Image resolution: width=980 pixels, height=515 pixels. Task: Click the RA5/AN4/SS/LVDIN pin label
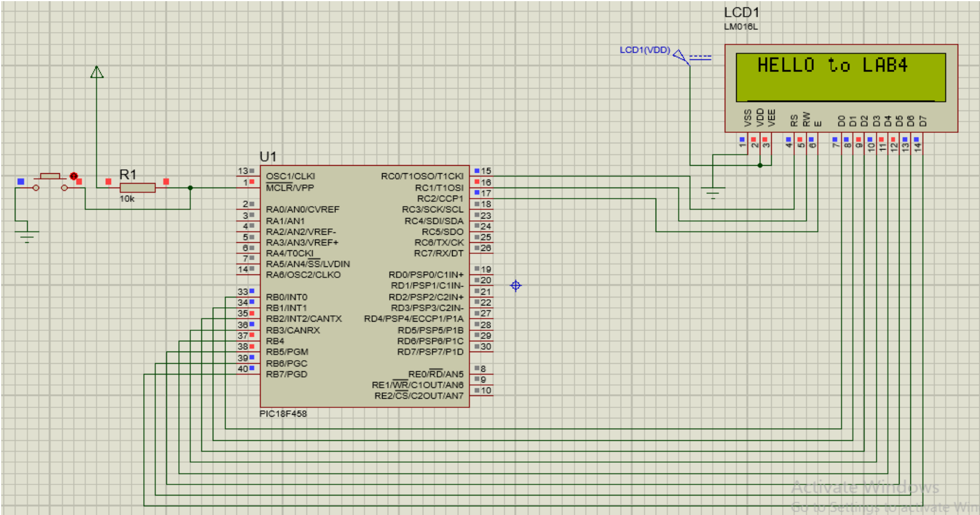tap(308, 264)
